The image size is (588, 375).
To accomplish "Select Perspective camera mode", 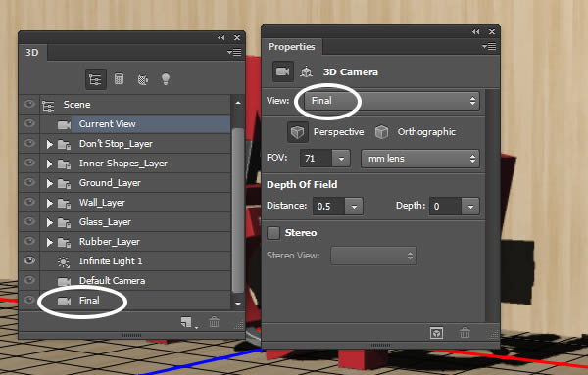I will coord(298,132).
